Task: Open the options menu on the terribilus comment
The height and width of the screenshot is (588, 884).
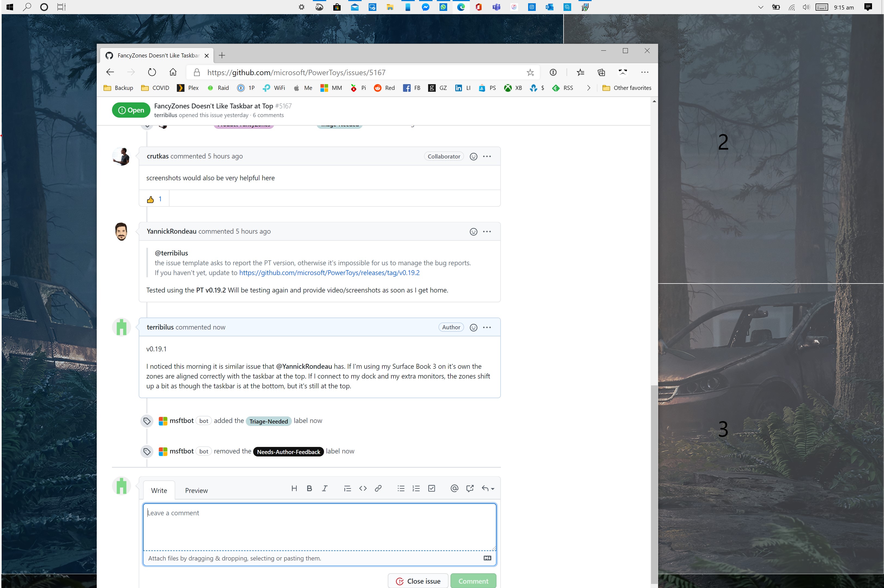Action: pyautogui.click(x=487, y=327)
